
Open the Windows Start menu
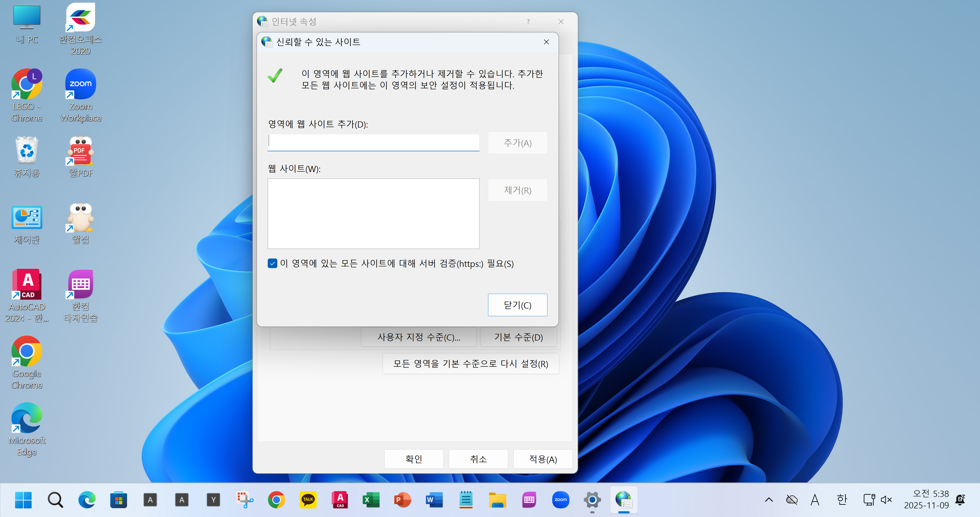pyautogui.click(x=23, y=500)
